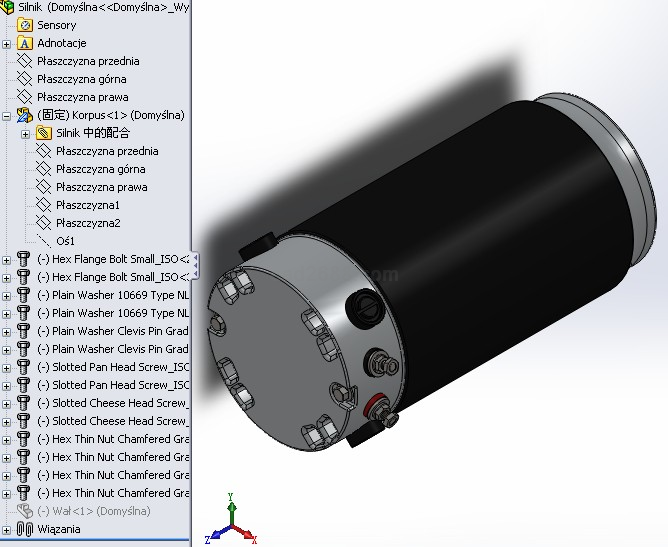
Task: Expand the Adnotacje node
Action: (x=7, y=43)
